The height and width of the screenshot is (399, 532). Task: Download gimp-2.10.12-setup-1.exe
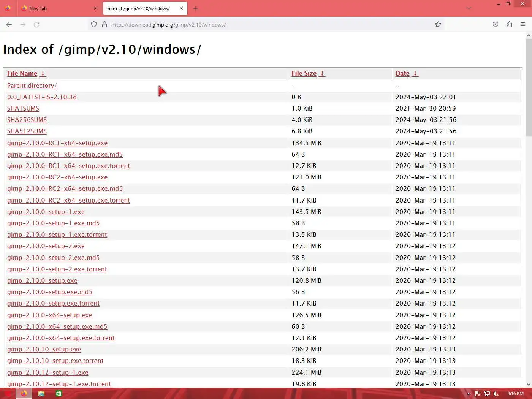(47, 372)
